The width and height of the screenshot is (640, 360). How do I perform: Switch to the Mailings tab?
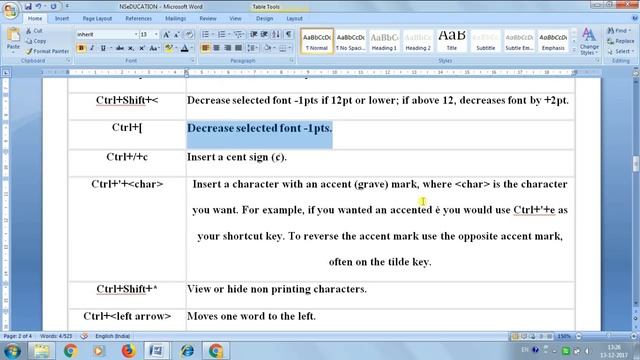(x=176, y=18)
